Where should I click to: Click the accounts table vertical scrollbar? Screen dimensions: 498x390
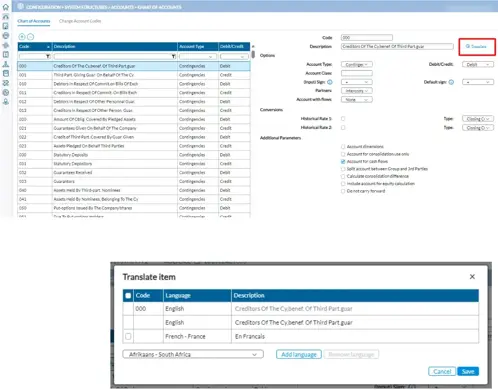[253, 54]
